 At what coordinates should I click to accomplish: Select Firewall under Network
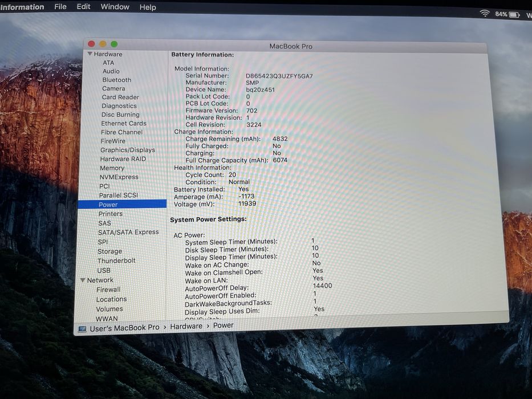[108, 290]
